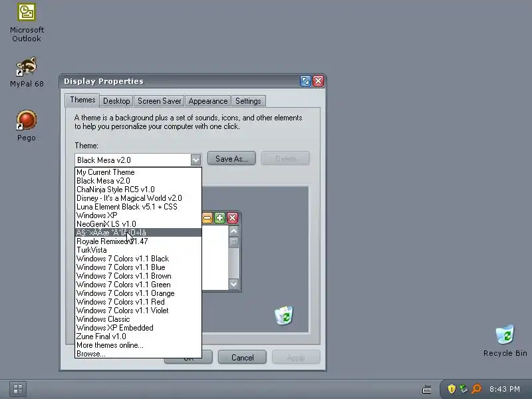532x399 pixels.
Task: Collapse the Theme dropdown arrow
Action: (196, 160)
